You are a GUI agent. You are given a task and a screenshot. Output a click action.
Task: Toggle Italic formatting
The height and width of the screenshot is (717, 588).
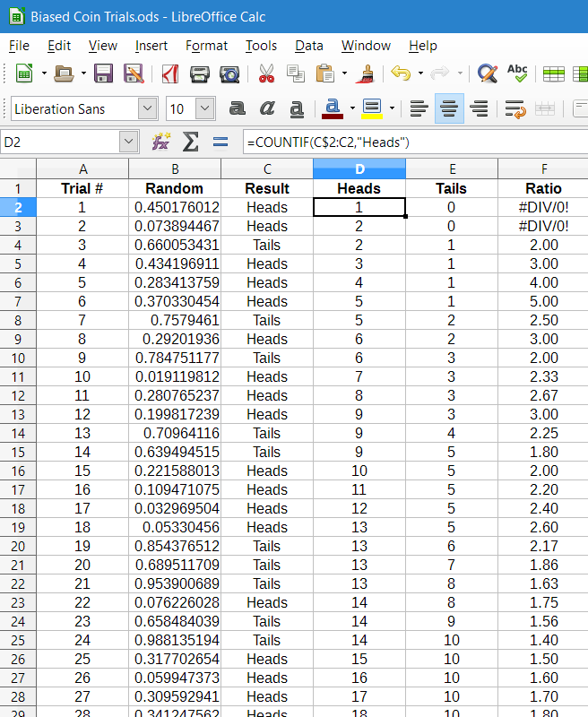pos(267,108)
